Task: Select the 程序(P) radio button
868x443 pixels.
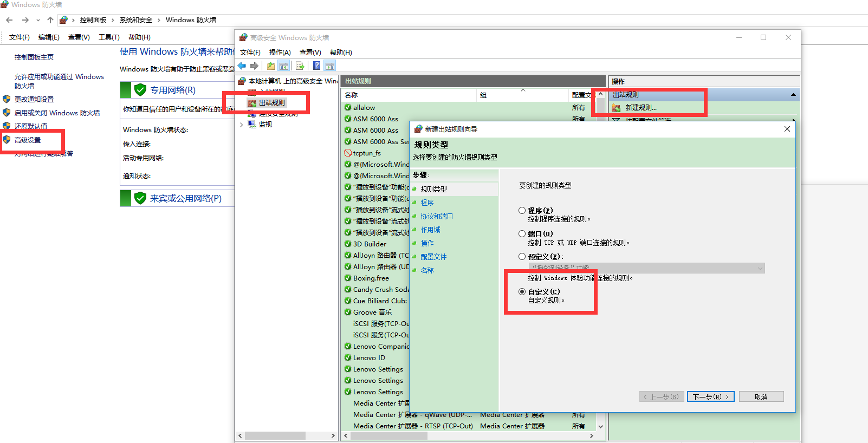Action: (522, 210)
